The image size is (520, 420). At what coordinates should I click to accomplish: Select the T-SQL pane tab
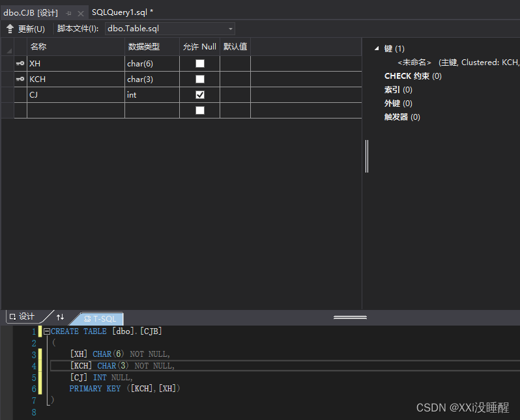pyautogui.click(x=100, y=318)
